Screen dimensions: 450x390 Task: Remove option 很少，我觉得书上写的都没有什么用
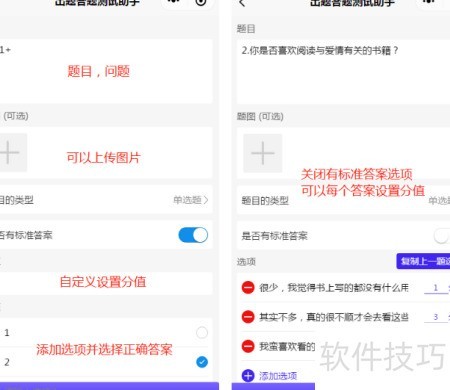click(248, 287)
